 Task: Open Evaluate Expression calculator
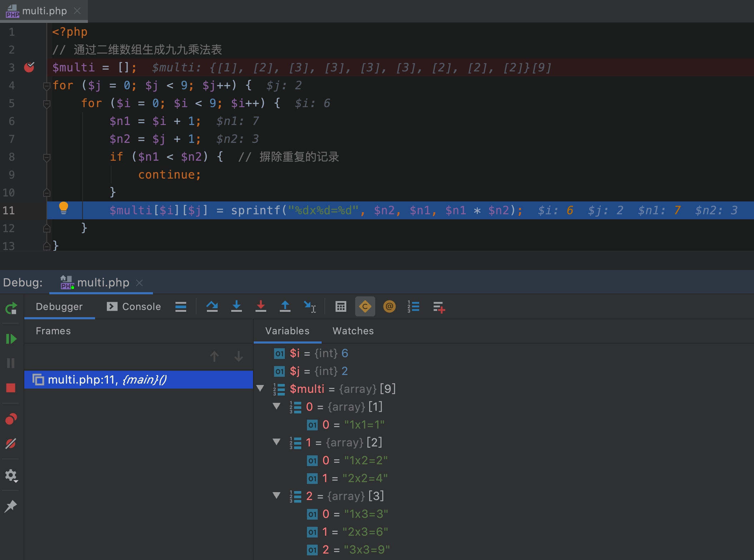pos(341,307)
